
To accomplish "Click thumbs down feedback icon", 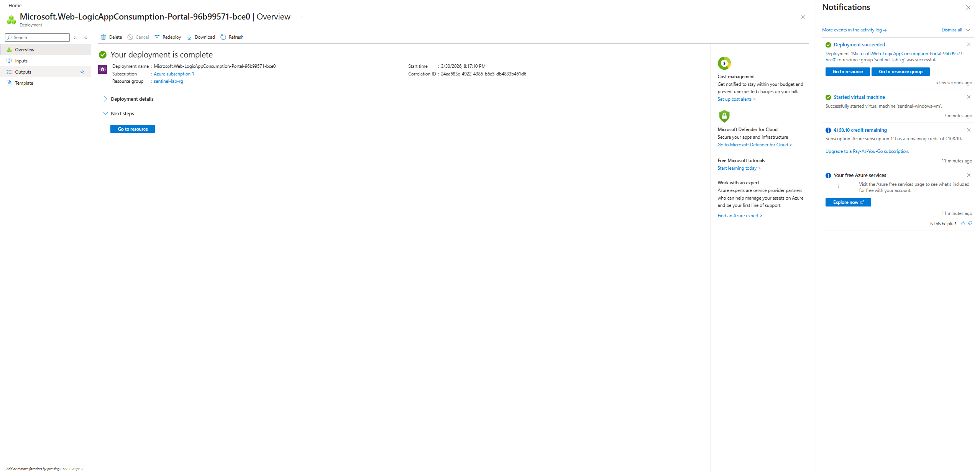I will pyautogui.click(x=970, y=223).
